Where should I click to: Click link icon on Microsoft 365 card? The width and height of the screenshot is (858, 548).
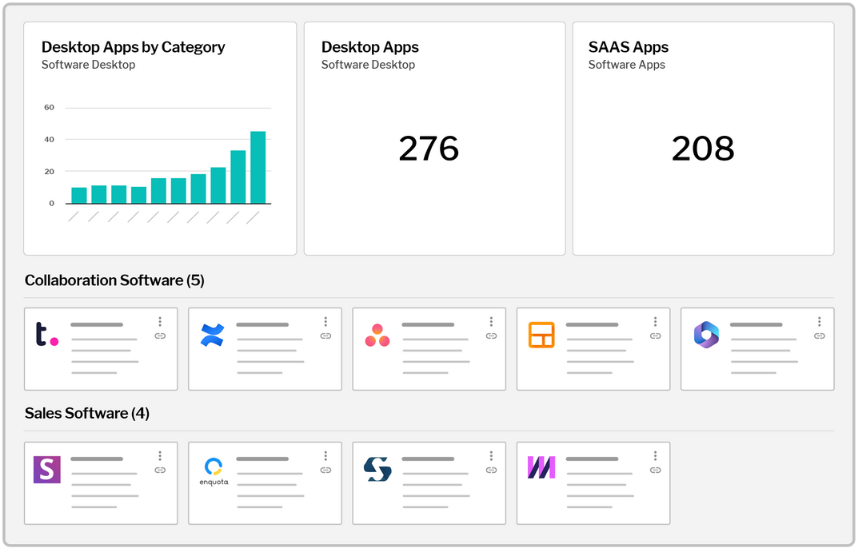pos(819,336)
